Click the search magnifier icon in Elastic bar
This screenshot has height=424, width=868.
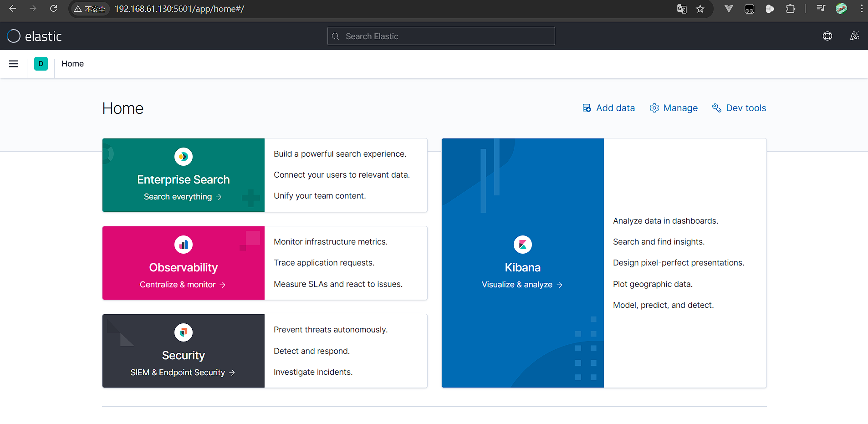[336, 36]
